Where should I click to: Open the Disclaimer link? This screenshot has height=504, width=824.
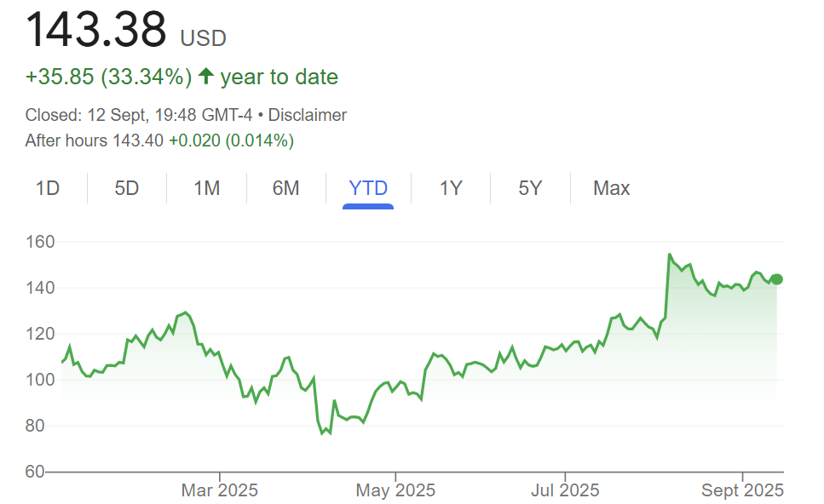(x=308, y=115)
